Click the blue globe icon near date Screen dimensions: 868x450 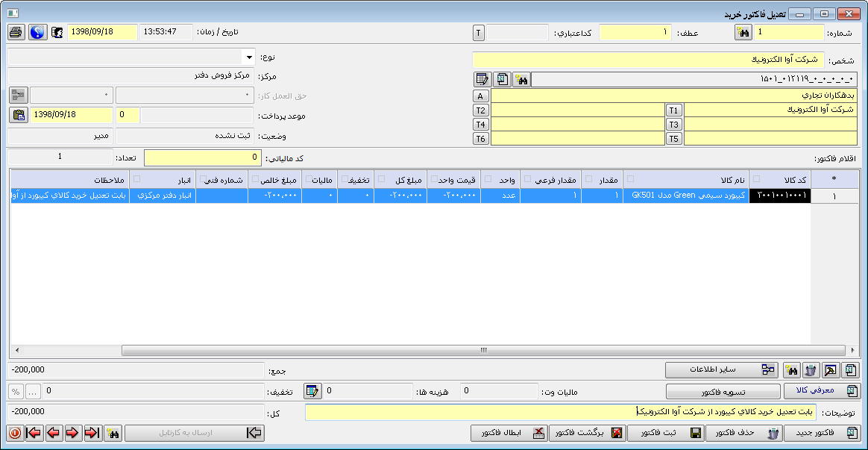tap(37, 32)
